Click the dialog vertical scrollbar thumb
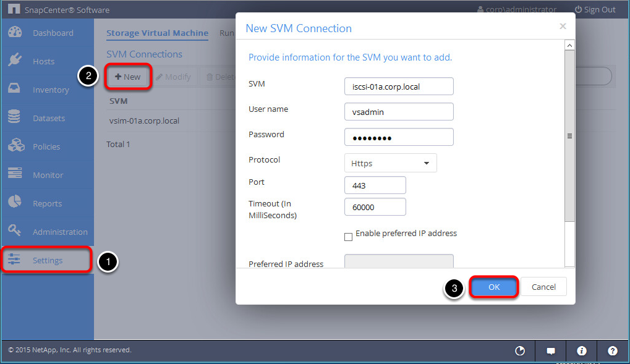 click(569, 136)
